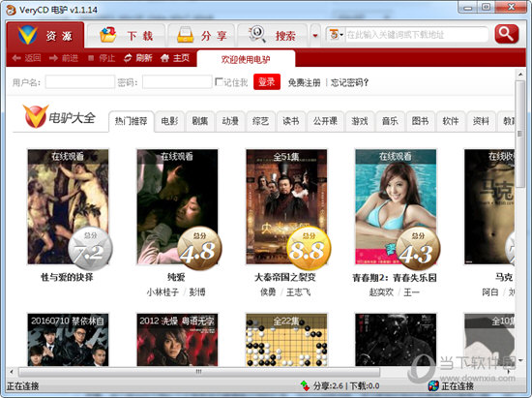Viewport: 532px width, 398px height.
Task: Open the 分享 share drive icon
Action: point(186,35)
